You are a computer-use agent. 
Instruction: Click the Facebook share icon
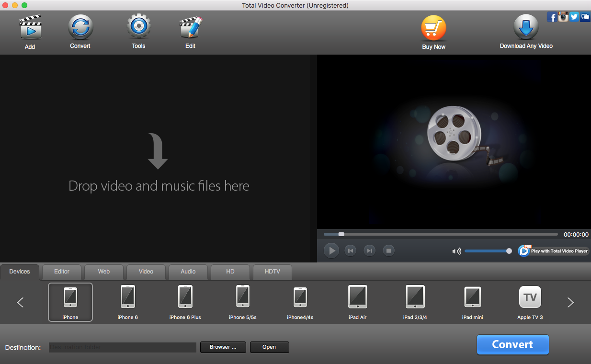pyautogui.click(x=552, y=17)
